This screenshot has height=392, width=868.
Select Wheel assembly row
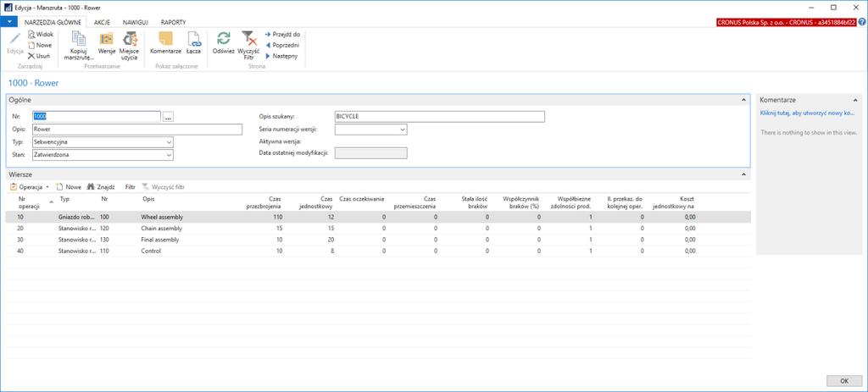[x=378, y=217]
